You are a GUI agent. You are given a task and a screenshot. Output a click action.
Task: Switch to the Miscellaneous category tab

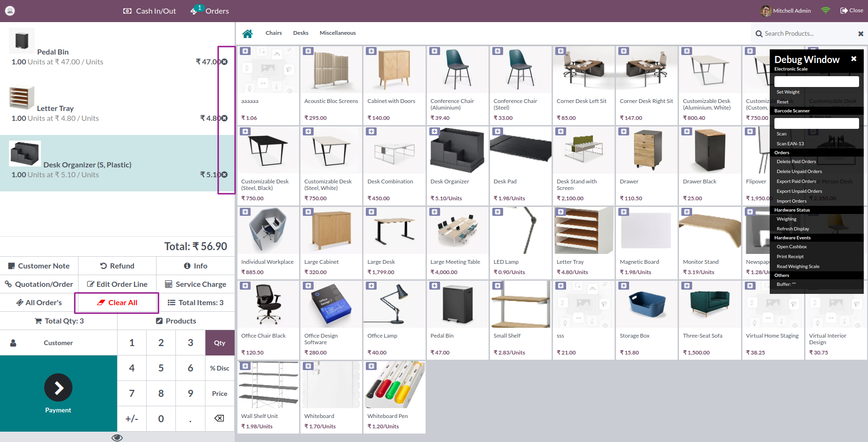click(x=338, y=33)
